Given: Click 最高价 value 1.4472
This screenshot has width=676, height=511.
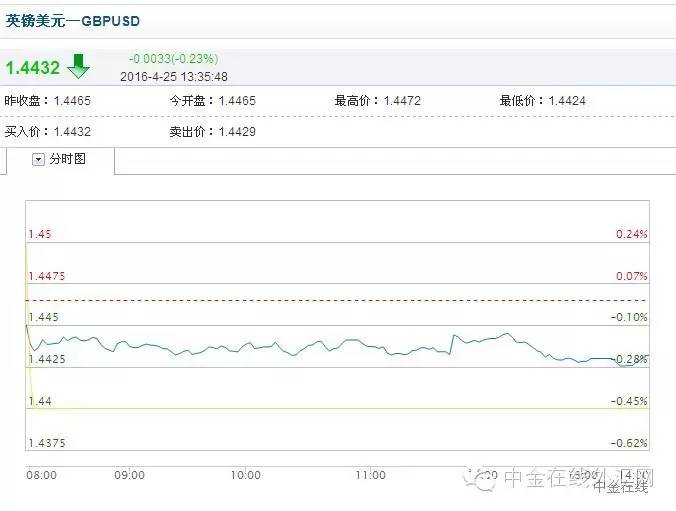Looking at the screenshot, I should [402, 101].
